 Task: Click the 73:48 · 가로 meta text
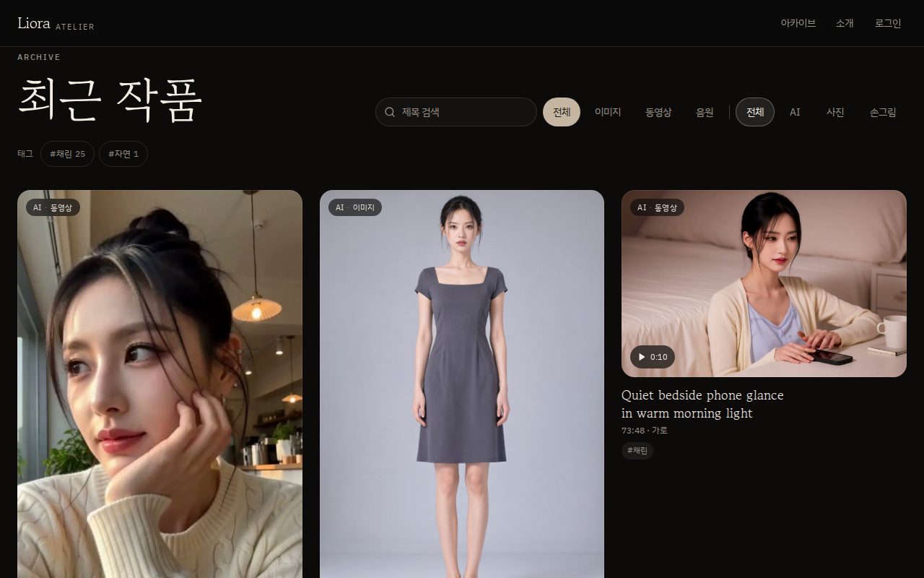point(645,431)
